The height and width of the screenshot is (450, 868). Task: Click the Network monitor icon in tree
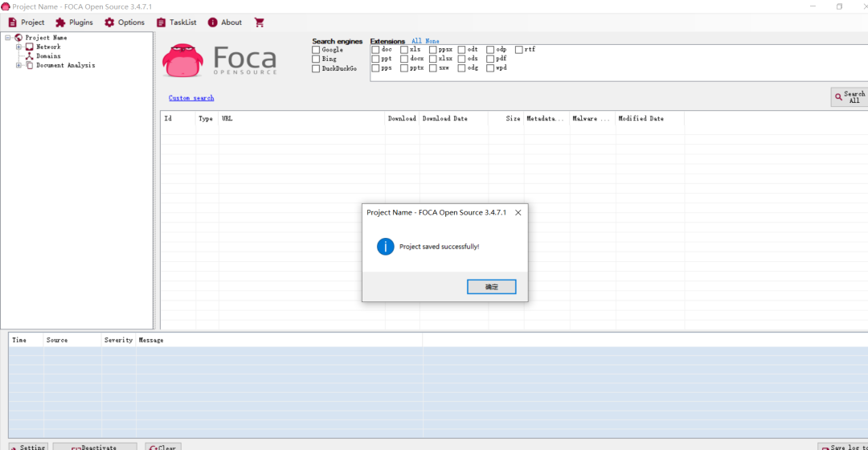click(30, 47)
